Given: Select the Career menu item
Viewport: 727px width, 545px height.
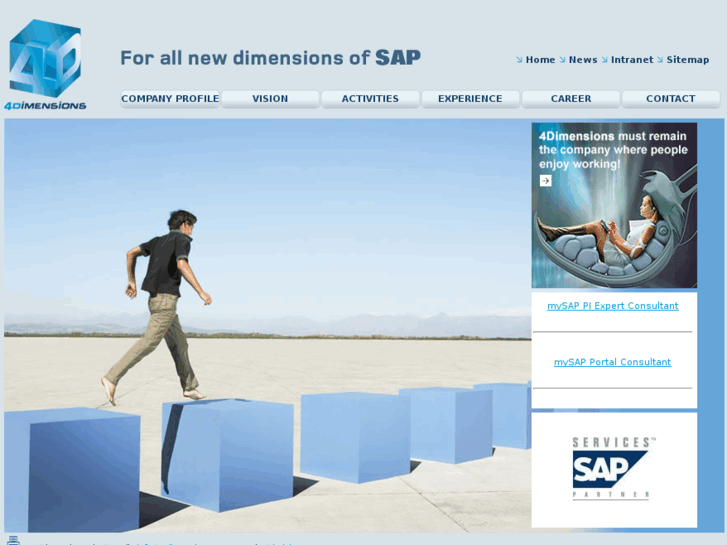Looking at the screenshot, I should point(571,99).
